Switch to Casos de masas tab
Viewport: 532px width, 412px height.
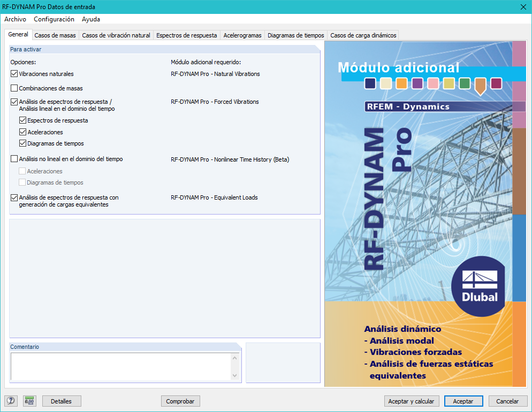(x=55, y=35)
